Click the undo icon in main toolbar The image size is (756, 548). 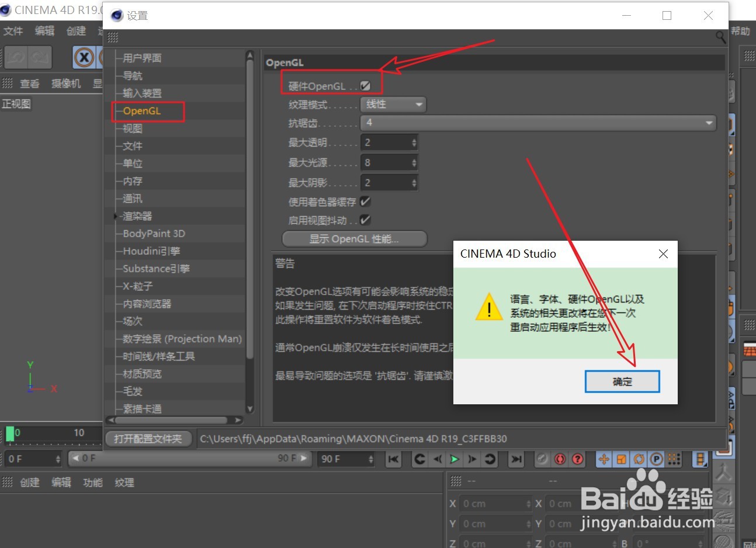pos(16,57)
